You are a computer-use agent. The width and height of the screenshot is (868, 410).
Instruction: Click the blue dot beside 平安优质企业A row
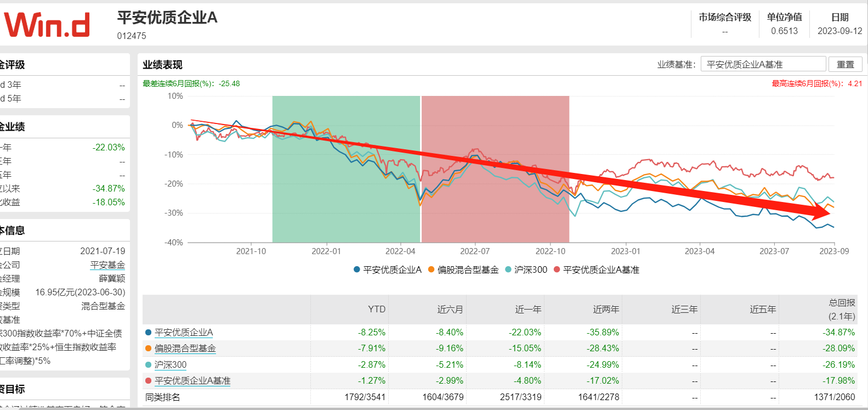148,333
